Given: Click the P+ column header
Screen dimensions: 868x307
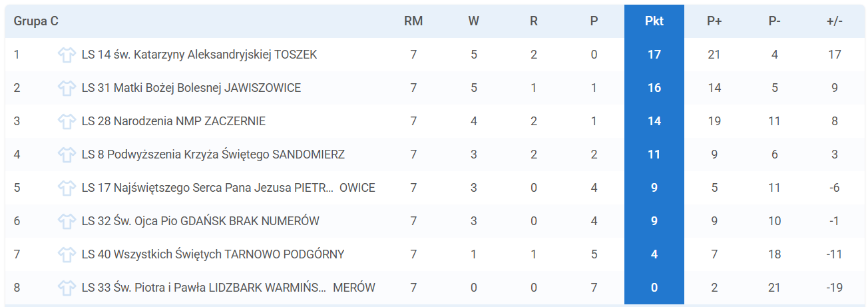Looking at the screenshot, I should 714,21.
